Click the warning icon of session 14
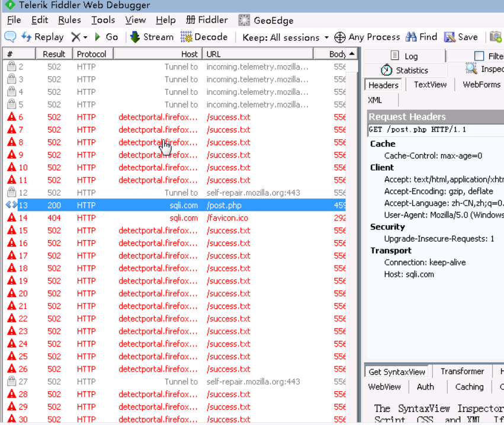The image size is (504, 425). [12, 217]
